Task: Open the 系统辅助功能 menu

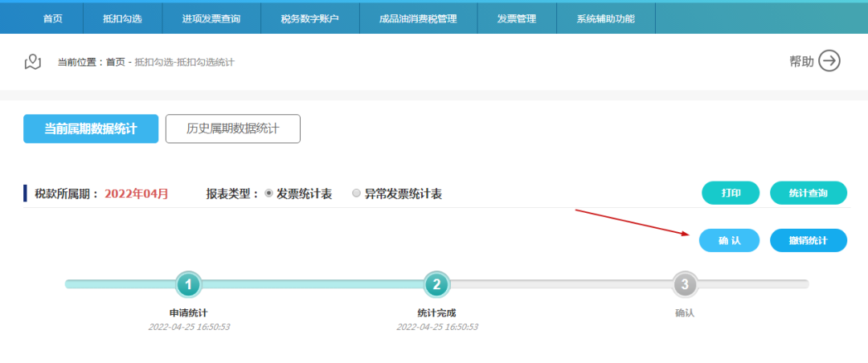Action: coord(606,18)
